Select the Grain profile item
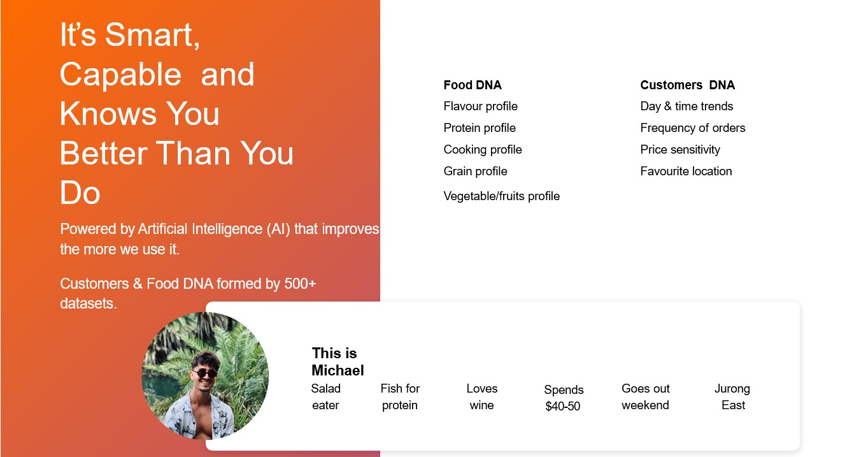This screenshot has height=457, width=868. click(475, 171)
